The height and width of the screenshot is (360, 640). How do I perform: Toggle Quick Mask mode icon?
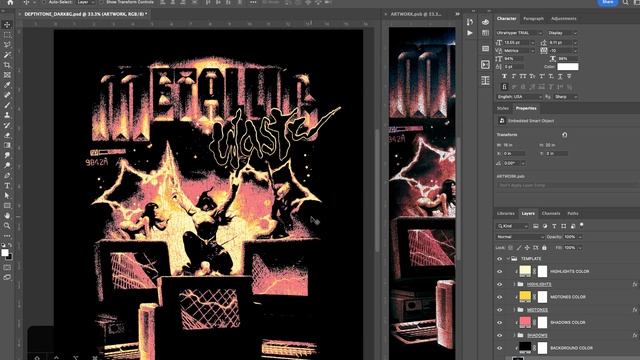(x=7, y=268)
